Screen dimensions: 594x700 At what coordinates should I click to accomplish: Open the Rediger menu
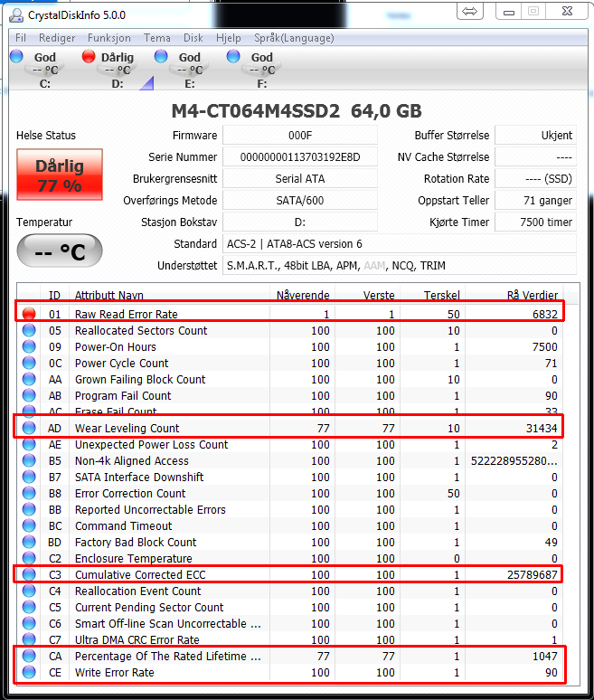point(57,38)
